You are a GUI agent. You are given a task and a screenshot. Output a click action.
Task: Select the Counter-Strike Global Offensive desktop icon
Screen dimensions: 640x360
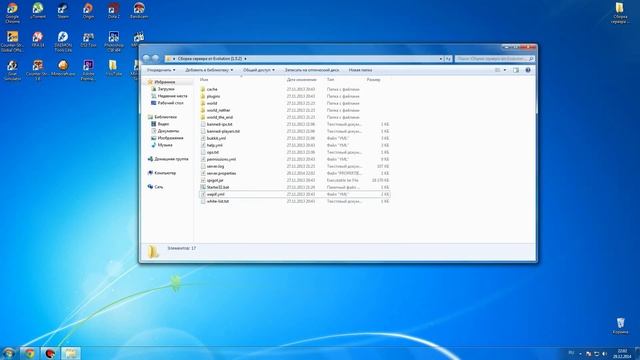[12, 42]
